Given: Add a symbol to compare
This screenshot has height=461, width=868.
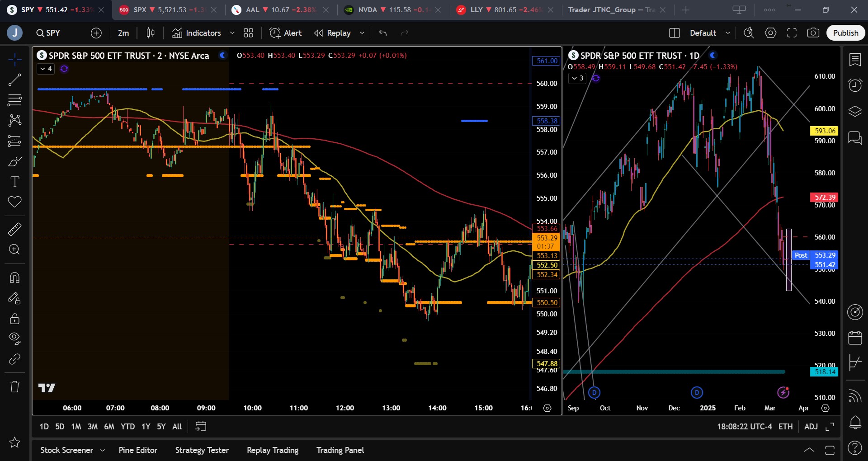Looking at the screenshot, I should pyautogui.click(x=96, y=33).
